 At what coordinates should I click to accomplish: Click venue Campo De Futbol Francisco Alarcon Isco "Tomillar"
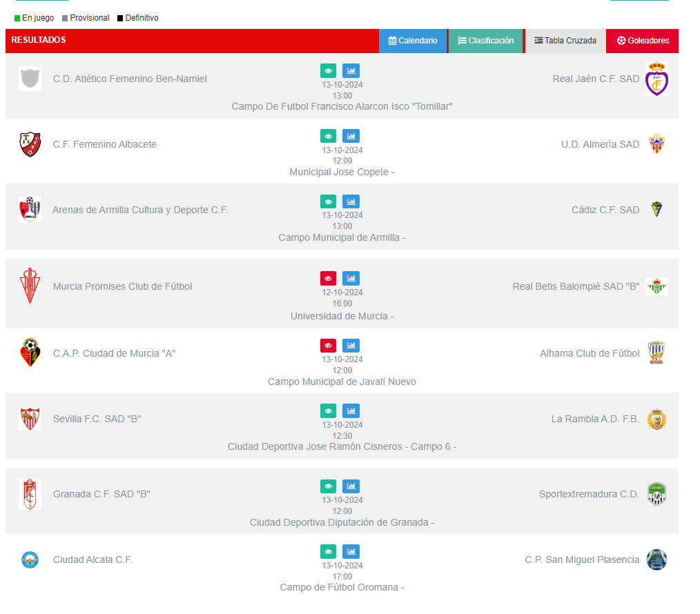342,107
